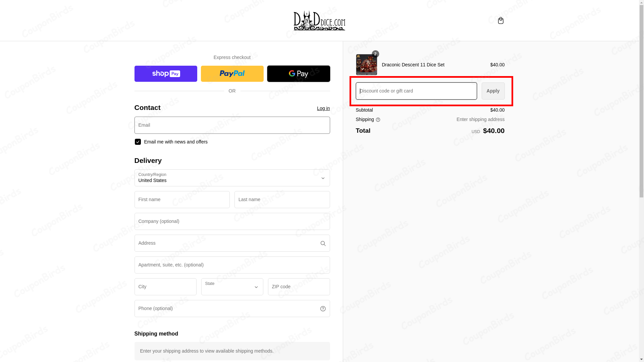This screenshot has width=644, height=362.
Task: Click the address search magnifier icon
Action: tap(323, 243)
